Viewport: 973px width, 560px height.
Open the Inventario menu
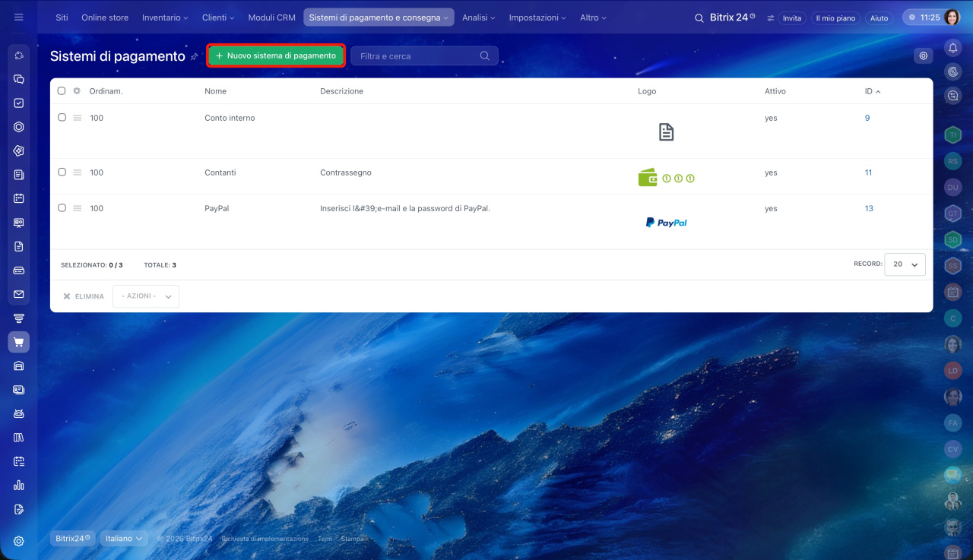tap(165, 17)
